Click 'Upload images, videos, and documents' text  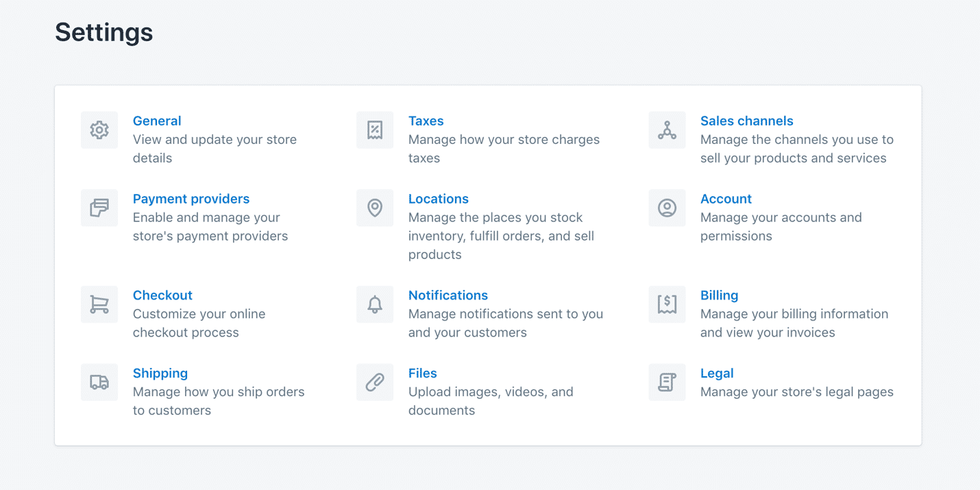pos(491,401)
